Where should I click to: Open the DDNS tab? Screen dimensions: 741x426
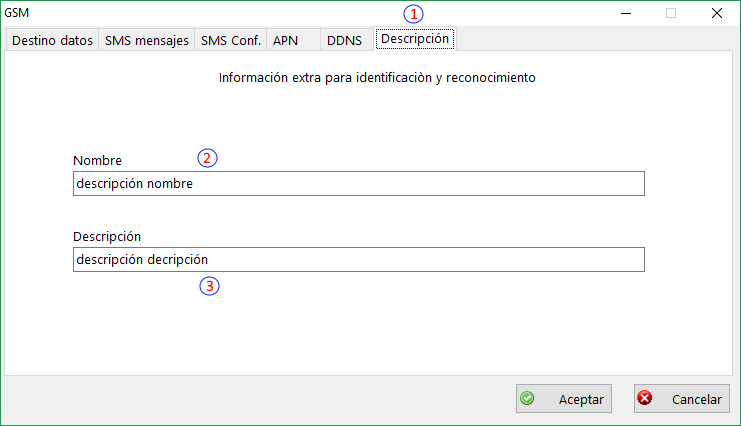(x=344, y=40)
